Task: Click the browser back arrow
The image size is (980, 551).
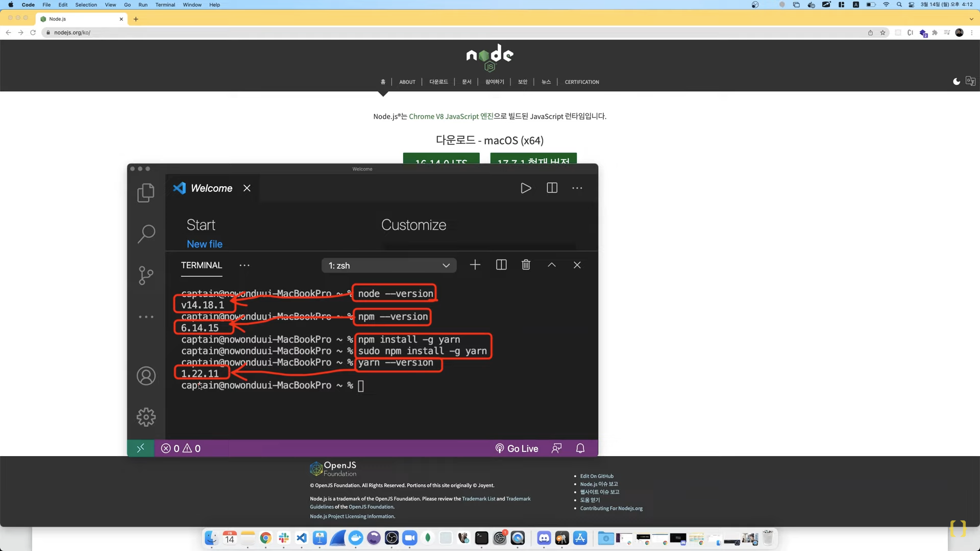Action: coord(8,33)
